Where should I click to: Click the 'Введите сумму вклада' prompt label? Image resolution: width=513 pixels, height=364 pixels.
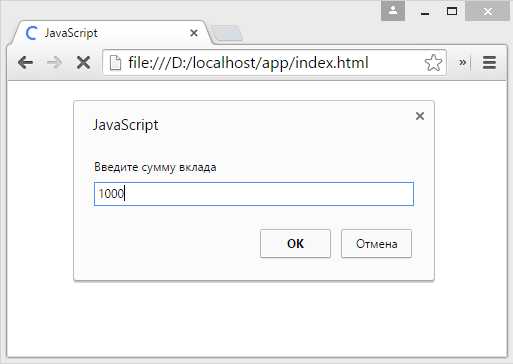155,167
